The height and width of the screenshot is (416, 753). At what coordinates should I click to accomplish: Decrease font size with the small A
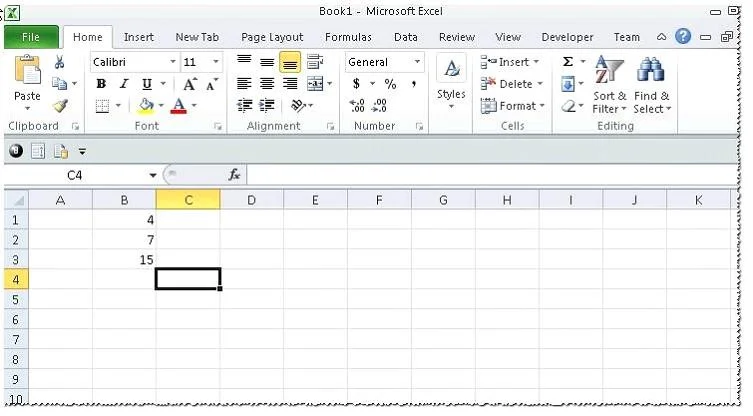[211, 85]
